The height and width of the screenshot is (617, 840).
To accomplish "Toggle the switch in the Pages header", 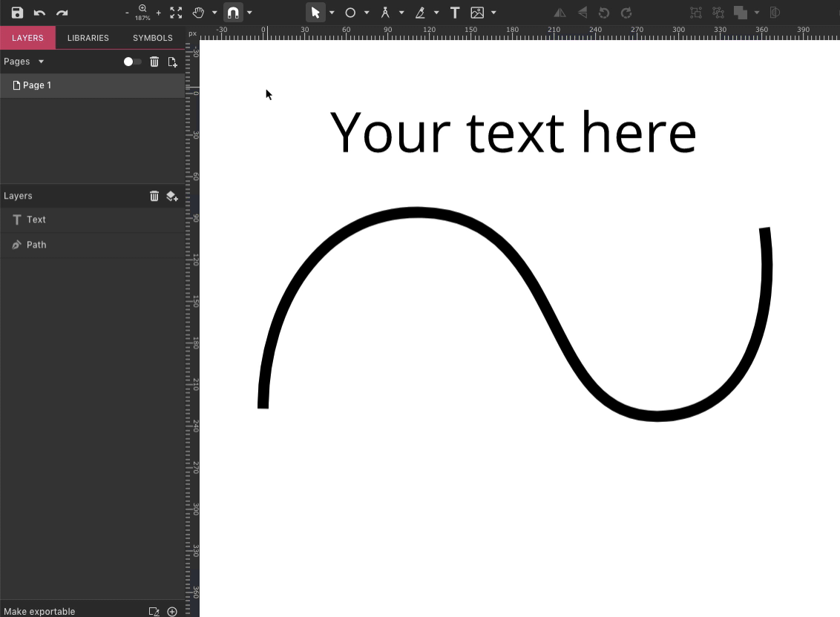I will coord(132,62).
